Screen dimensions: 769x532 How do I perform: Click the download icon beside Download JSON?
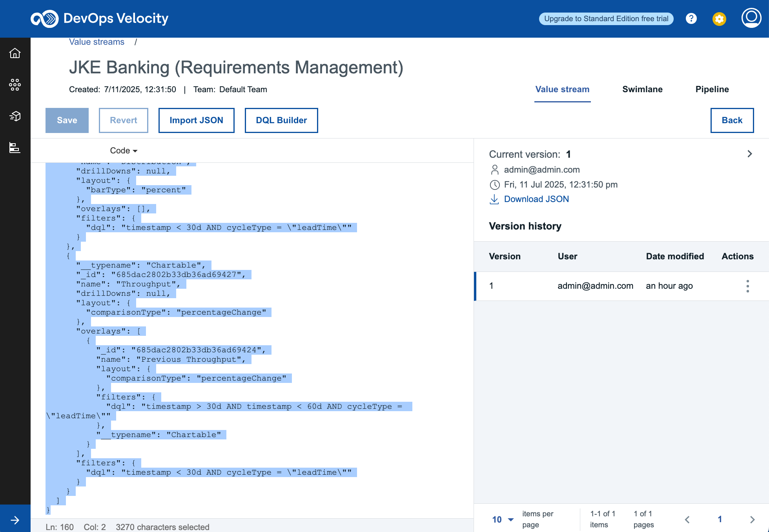[x=494, y=199]
